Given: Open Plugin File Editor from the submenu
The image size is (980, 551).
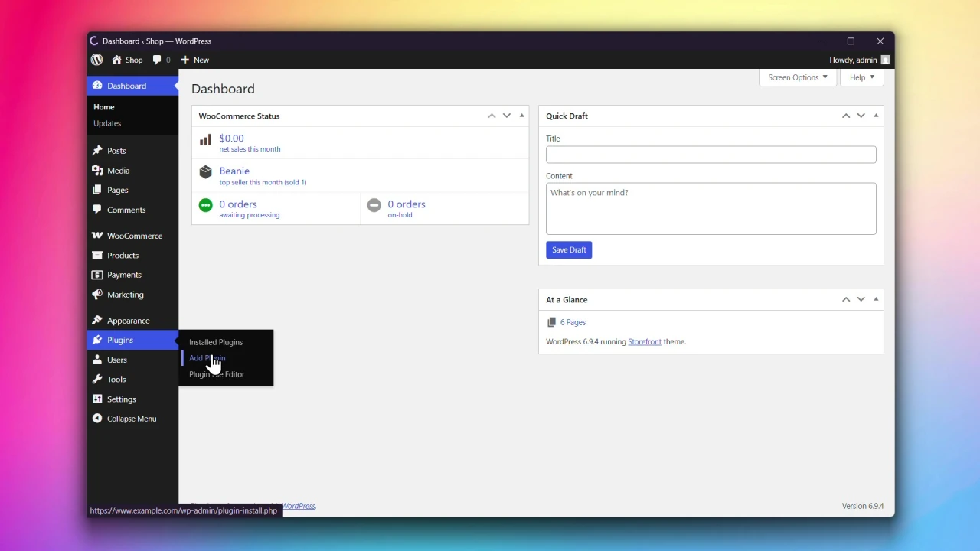Looking at the screenshot, I should click(217, 374).
